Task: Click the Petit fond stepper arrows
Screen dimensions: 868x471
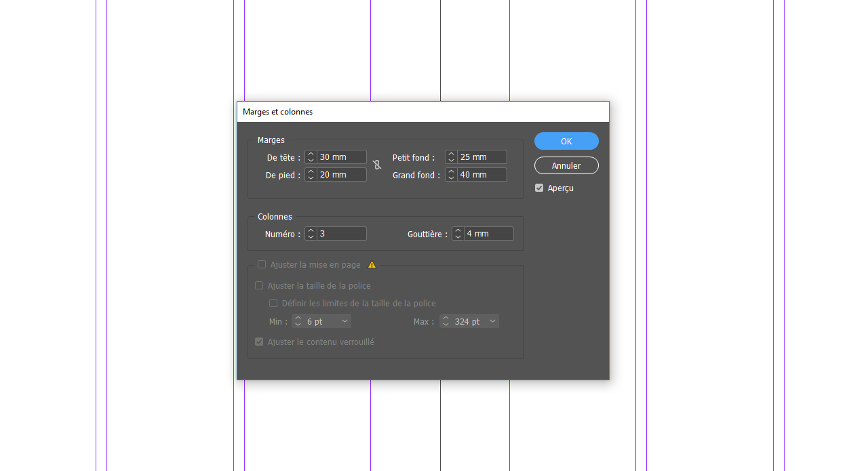Action: point(451,157)
